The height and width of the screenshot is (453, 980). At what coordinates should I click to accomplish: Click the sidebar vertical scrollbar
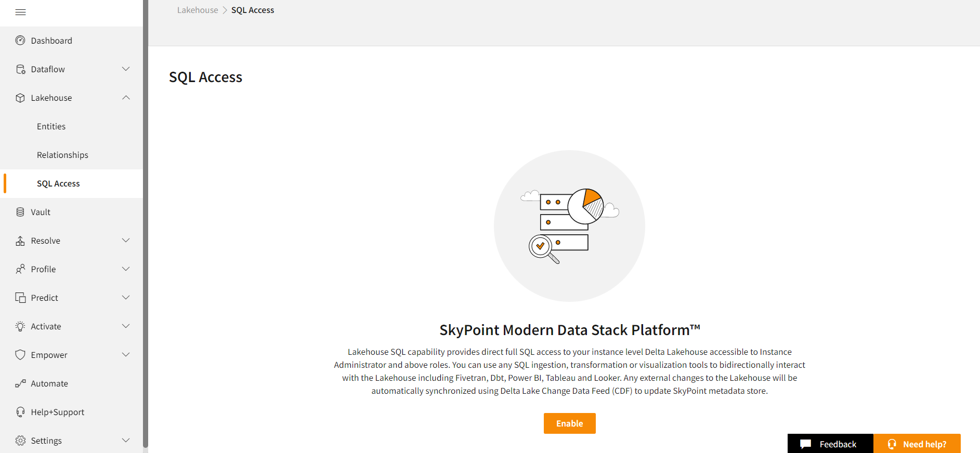[x=146, y=223]
